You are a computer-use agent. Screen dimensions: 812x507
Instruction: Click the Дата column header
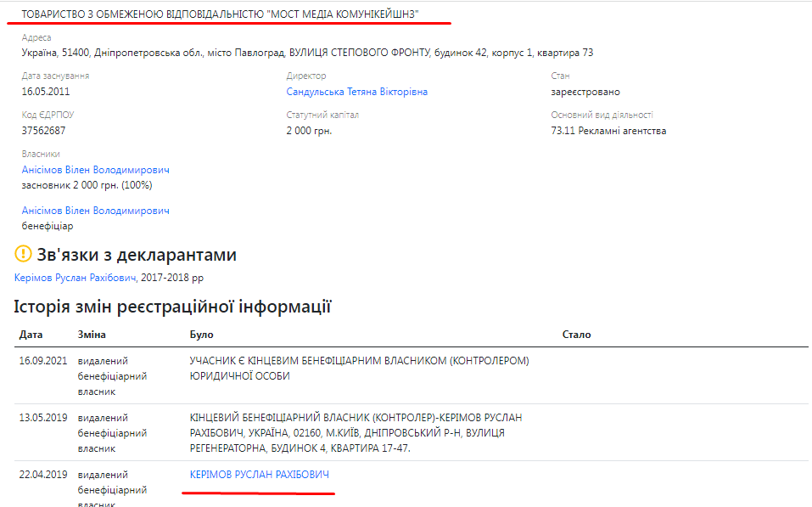tap(31, 335)
